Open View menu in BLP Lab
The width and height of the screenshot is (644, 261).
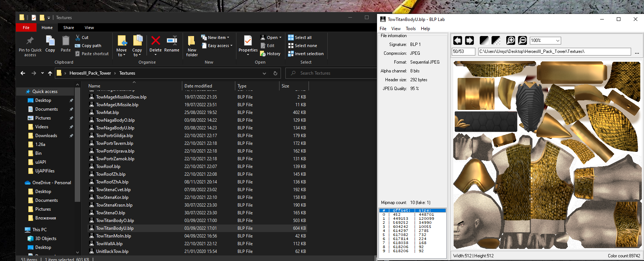(396, 29)
